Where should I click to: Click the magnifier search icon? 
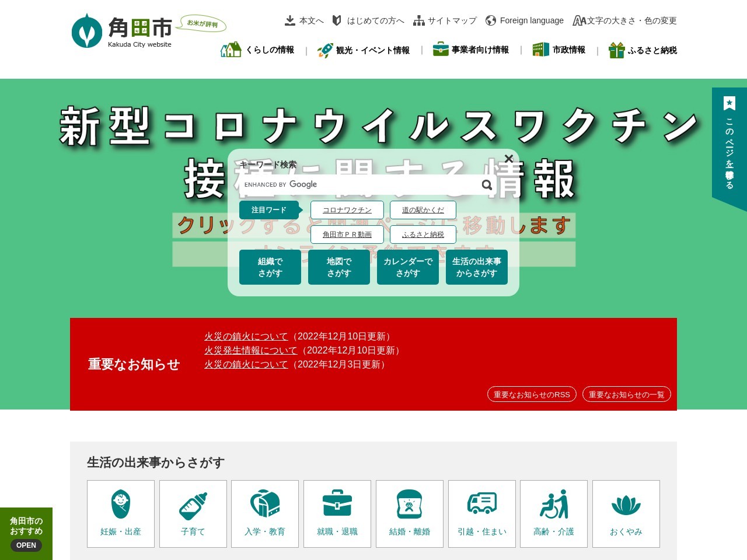(x=487, y=185)
